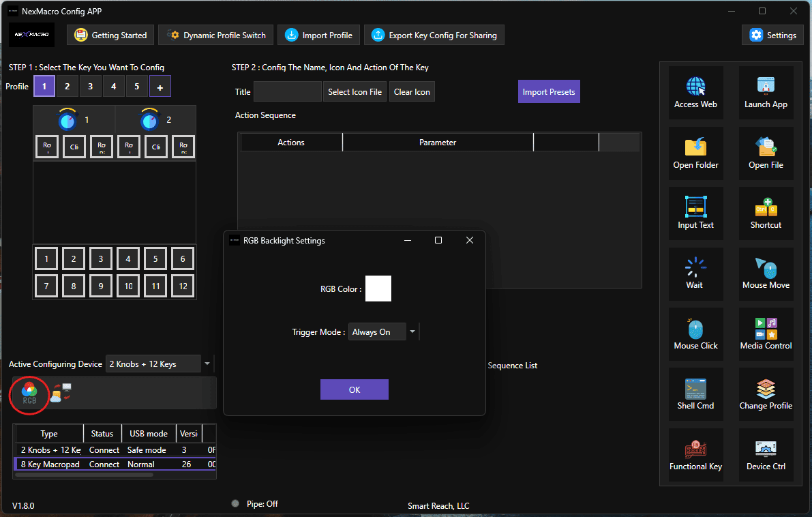Select key 6 on the keypad

click(x=183, y=258)
